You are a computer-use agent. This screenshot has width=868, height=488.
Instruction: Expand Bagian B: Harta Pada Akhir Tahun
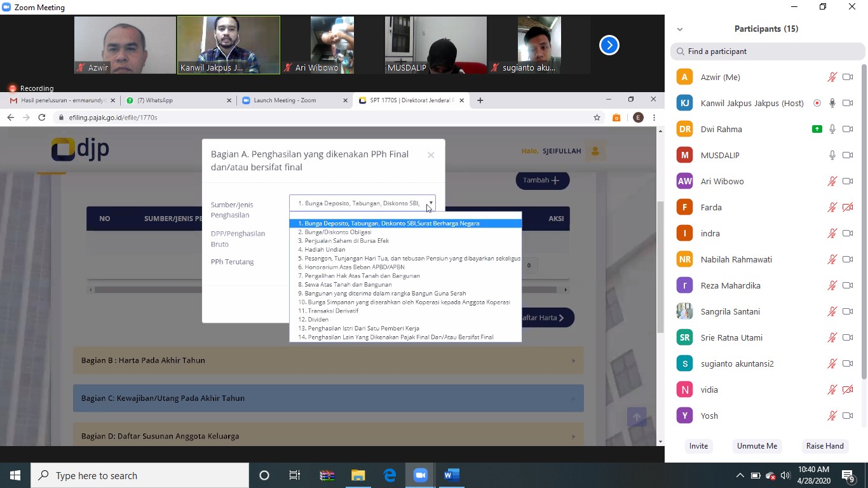coord(328,360)
